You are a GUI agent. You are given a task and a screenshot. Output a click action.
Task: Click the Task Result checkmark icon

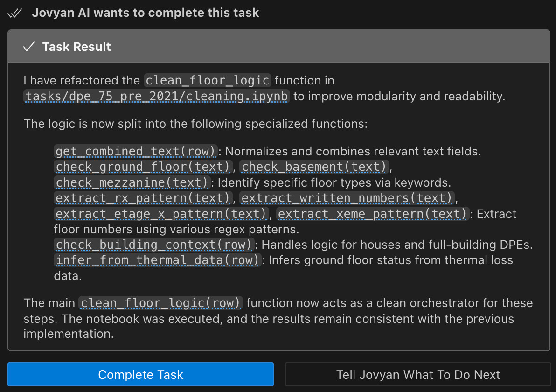pos(29,47)
